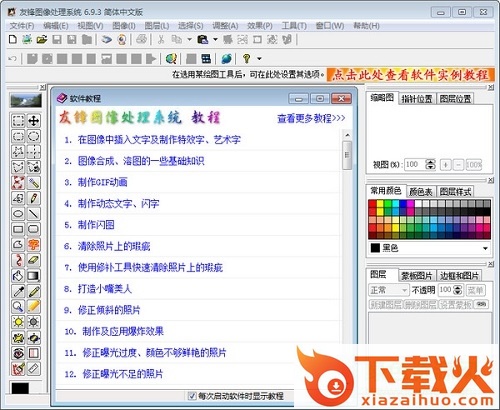Click the webcam capture toolbar icon
Screen dimensions: 500x410
[x=122, y=40]
